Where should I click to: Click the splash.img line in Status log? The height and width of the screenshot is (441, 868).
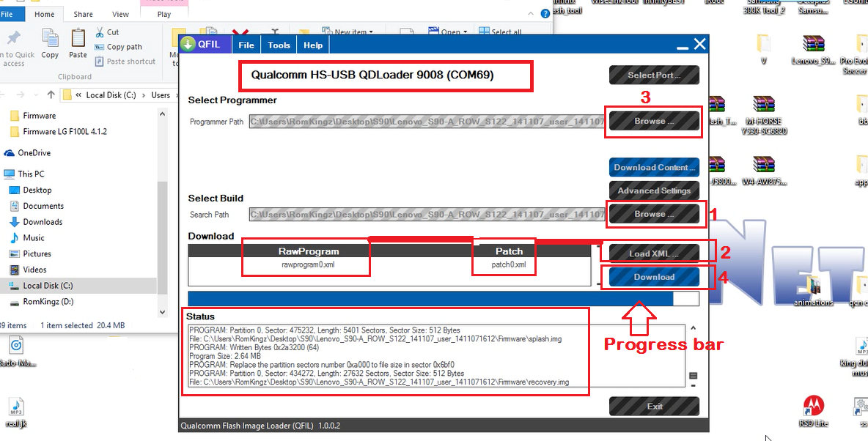click(375, 338)
